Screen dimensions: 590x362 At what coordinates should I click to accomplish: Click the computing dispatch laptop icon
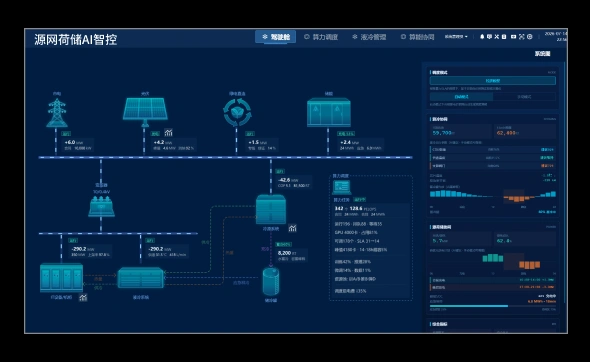[342, 187]
